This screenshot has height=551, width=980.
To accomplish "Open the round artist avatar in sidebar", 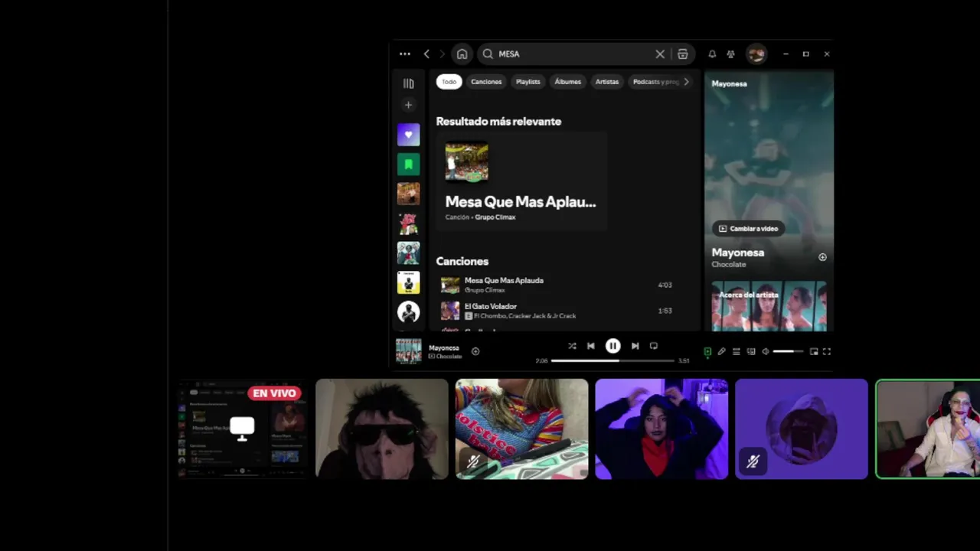I will (409, 311).
